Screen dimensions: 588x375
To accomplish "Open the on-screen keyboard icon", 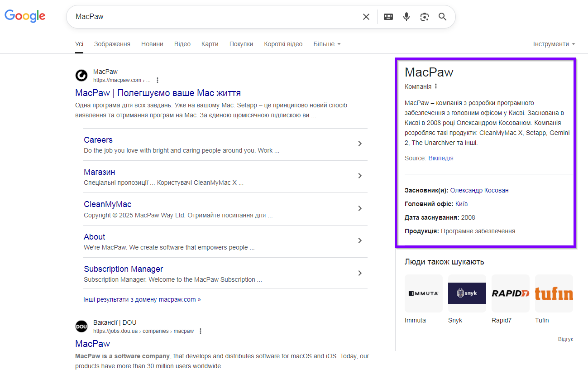I will tap(388, 17).
